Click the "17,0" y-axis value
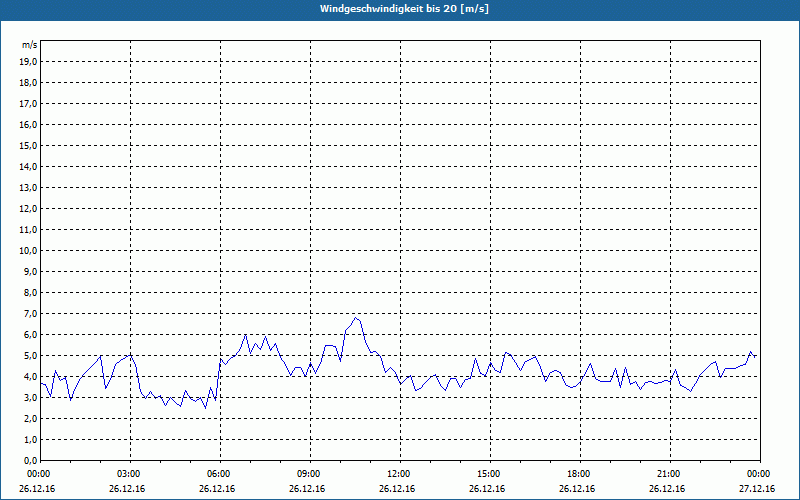Screen dimensions: 800x500 (x=28, y=104)
